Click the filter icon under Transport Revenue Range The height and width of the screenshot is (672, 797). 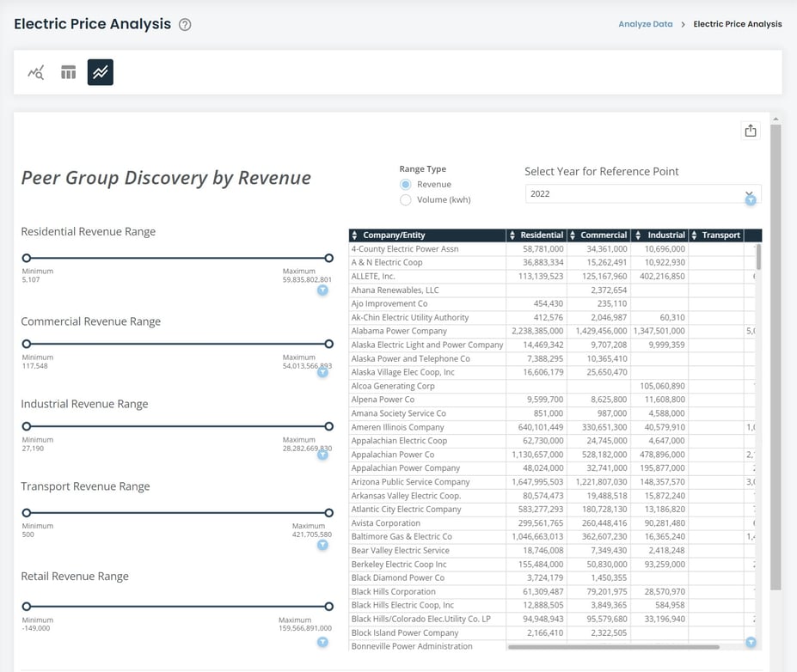(x=322, y=545)
